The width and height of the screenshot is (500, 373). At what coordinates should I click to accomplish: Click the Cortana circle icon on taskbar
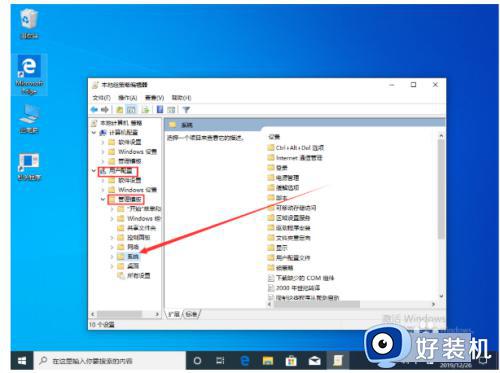(197, 361)
